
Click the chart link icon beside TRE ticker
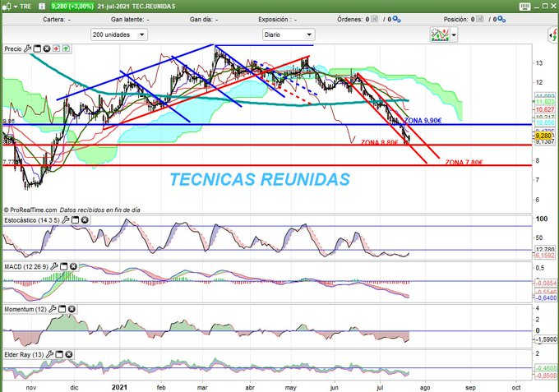tap(6, 7)
